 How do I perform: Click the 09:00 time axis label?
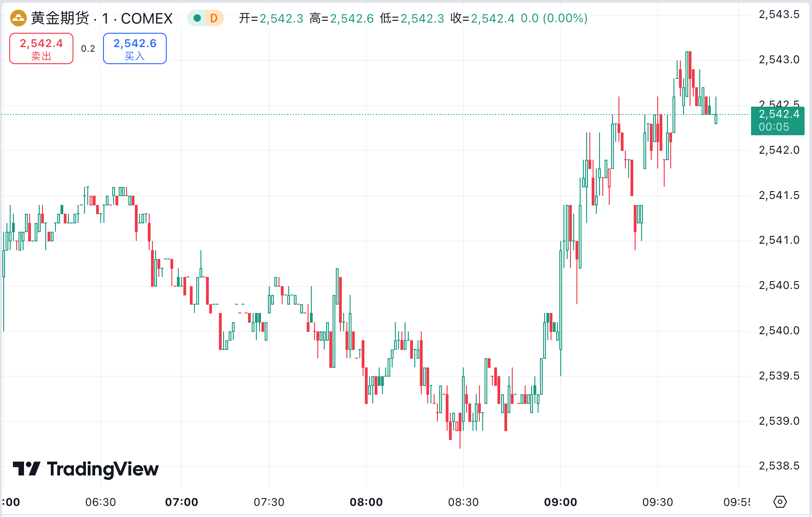pos(560,502)
